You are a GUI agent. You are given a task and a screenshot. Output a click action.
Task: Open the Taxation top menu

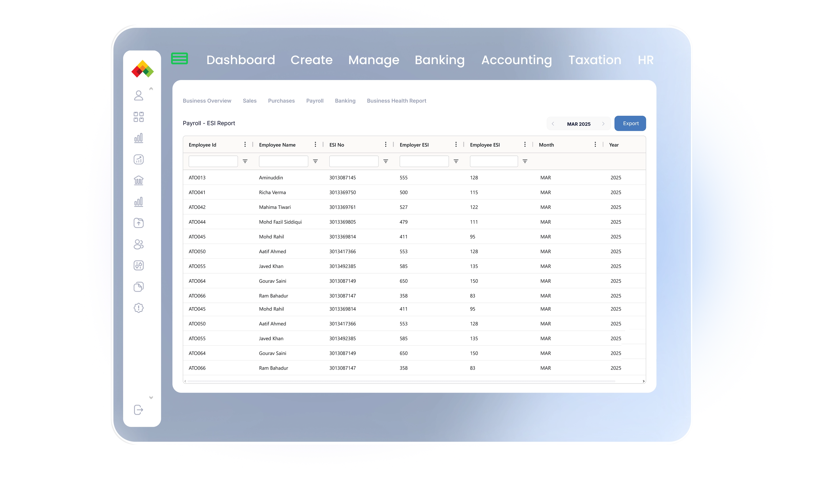tap(595, 60)
